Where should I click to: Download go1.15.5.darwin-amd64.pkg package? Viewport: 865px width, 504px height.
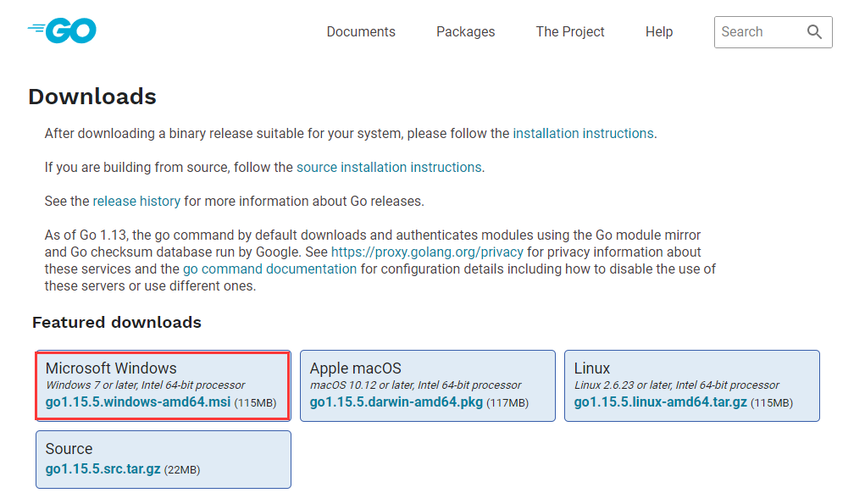coord(396,402)
